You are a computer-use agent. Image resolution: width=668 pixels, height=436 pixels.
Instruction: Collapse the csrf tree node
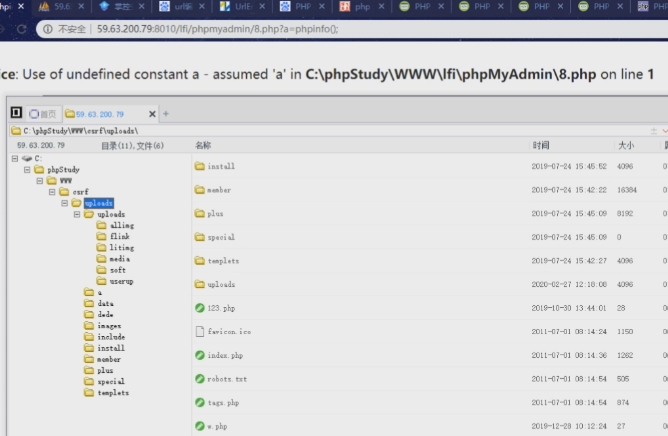click(x=52, y=192)
